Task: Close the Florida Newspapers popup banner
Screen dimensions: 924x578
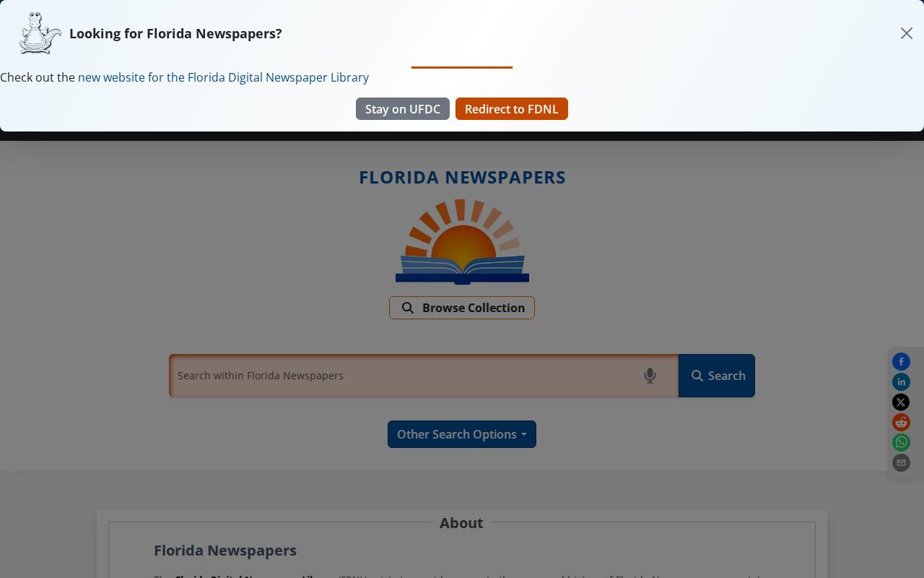Action: click(907, 33)
